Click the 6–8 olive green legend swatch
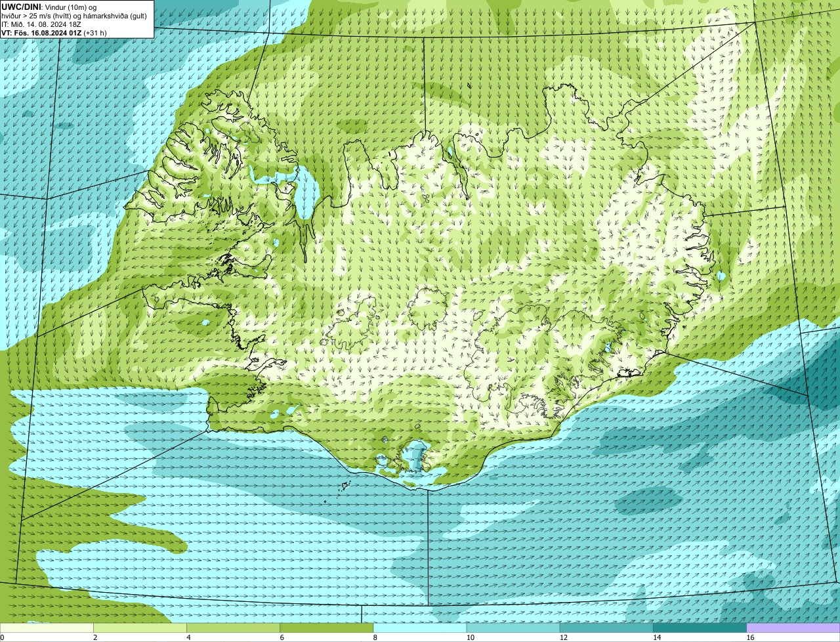 tap(326, 628)
